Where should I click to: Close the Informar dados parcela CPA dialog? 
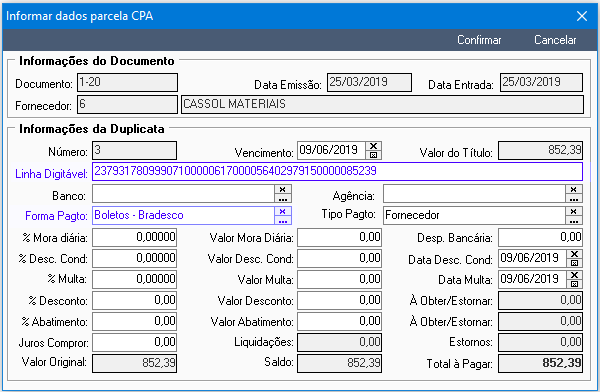(582, 16)
